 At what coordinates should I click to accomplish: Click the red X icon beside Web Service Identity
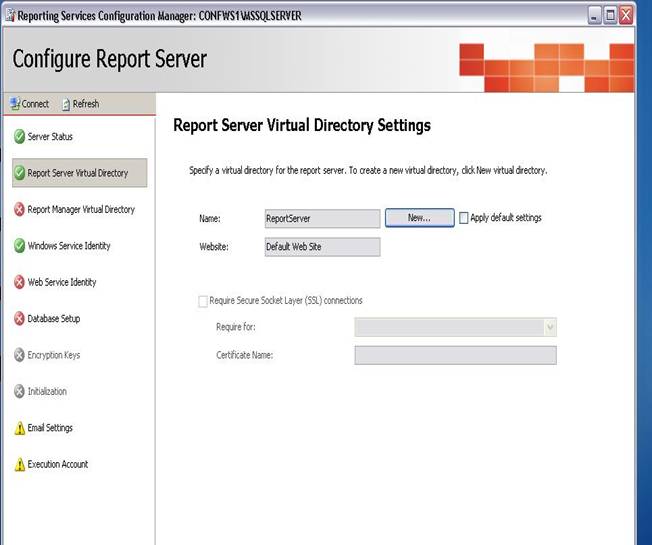point(19,283)
